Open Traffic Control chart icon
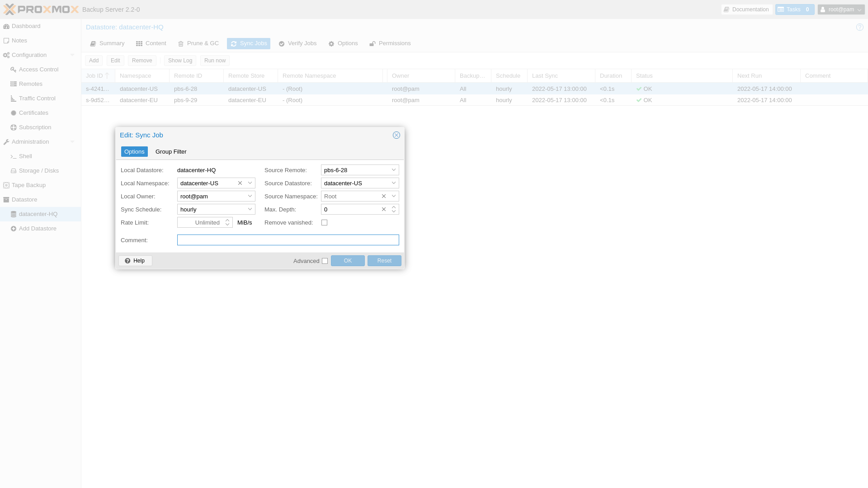Image resolution: width=868 pixels, height=488 pixels. [14, 99]
